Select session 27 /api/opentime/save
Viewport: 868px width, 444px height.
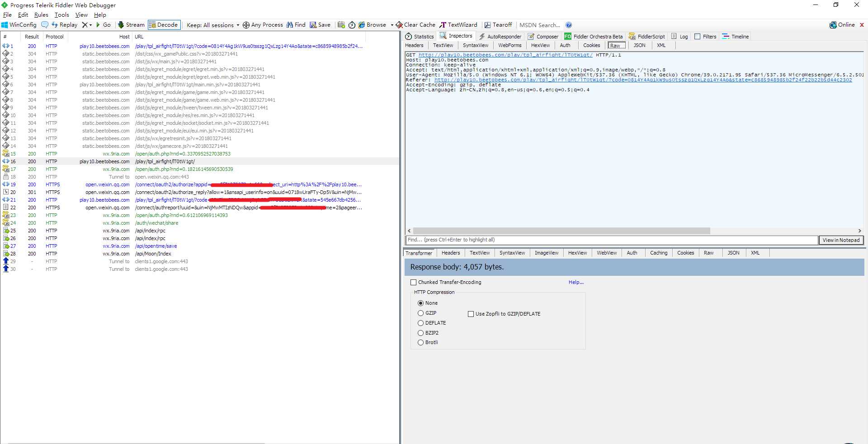tap(199, 246)
